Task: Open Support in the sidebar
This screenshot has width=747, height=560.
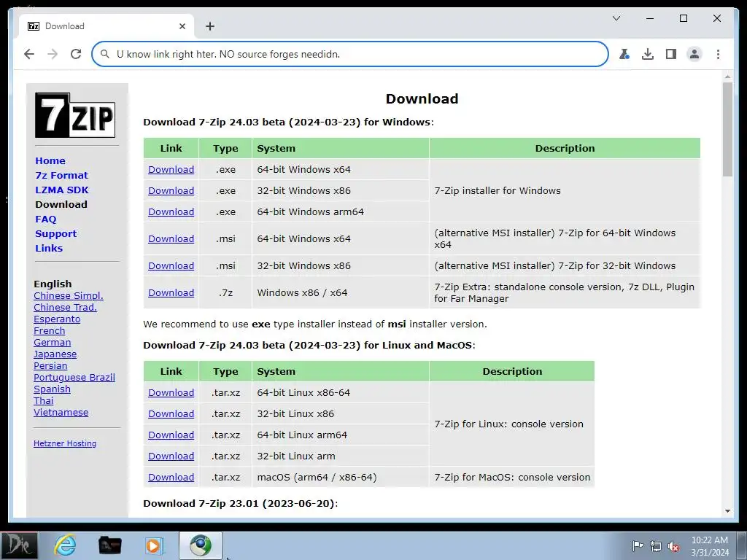Action: 55,234
